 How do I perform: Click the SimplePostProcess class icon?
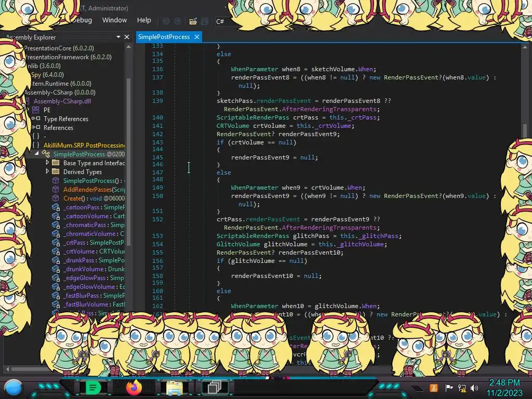(x=46, y=154)
